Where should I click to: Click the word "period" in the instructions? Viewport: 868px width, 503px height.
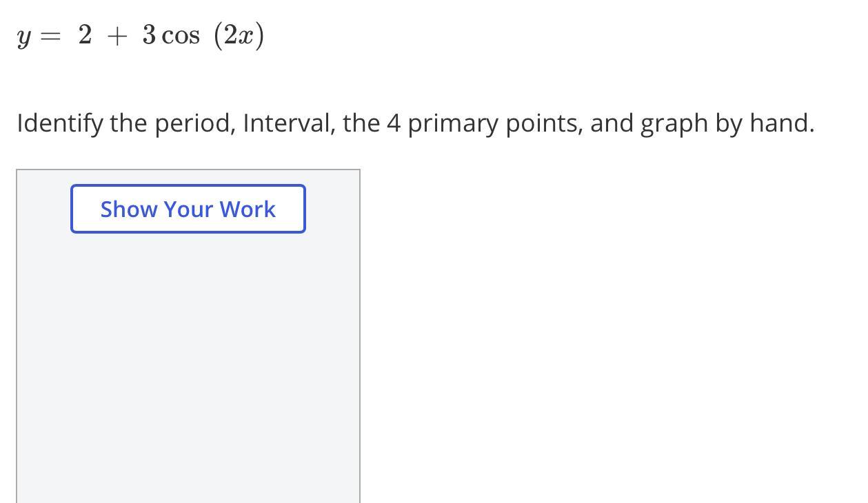[194, 124]
